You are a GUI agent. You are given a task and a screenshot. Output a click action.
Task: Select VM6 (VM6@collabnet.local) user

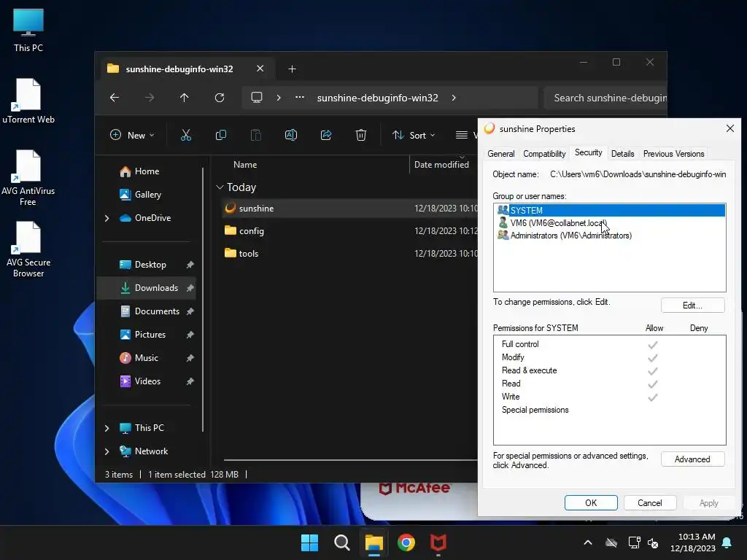tap(610, 223)
